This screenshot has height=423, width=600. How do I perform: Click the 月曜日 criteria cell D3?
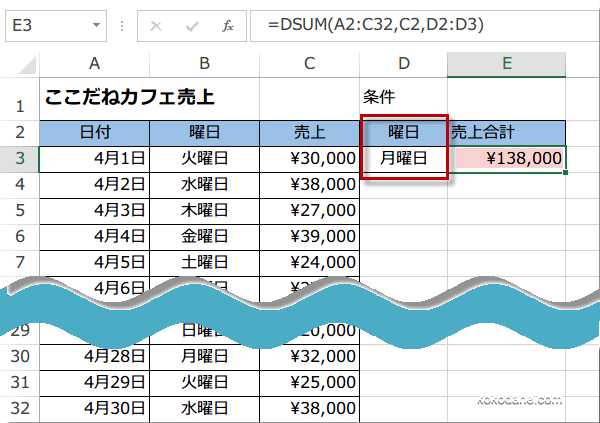(x=404, y=159)
